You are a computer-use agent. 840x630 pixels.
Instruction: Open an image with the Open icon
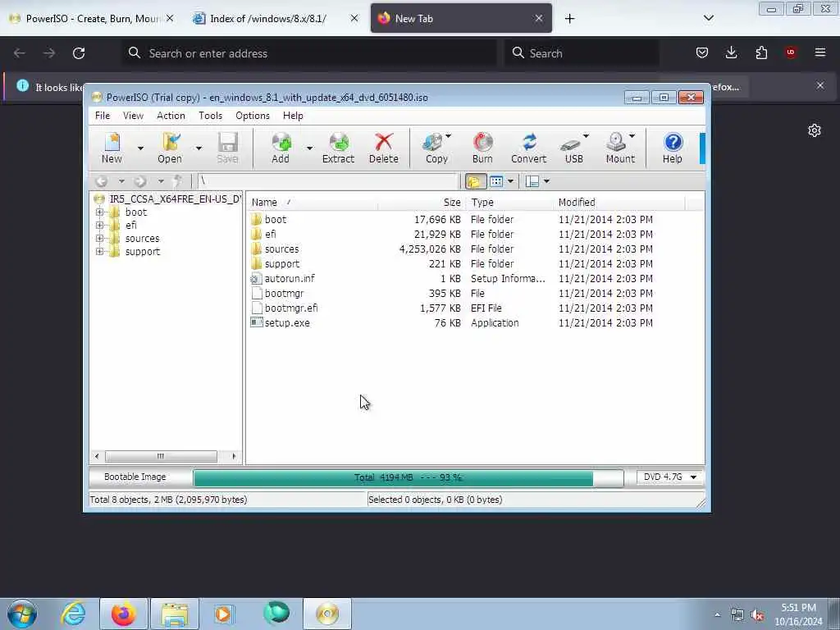(x=170, y=148)
